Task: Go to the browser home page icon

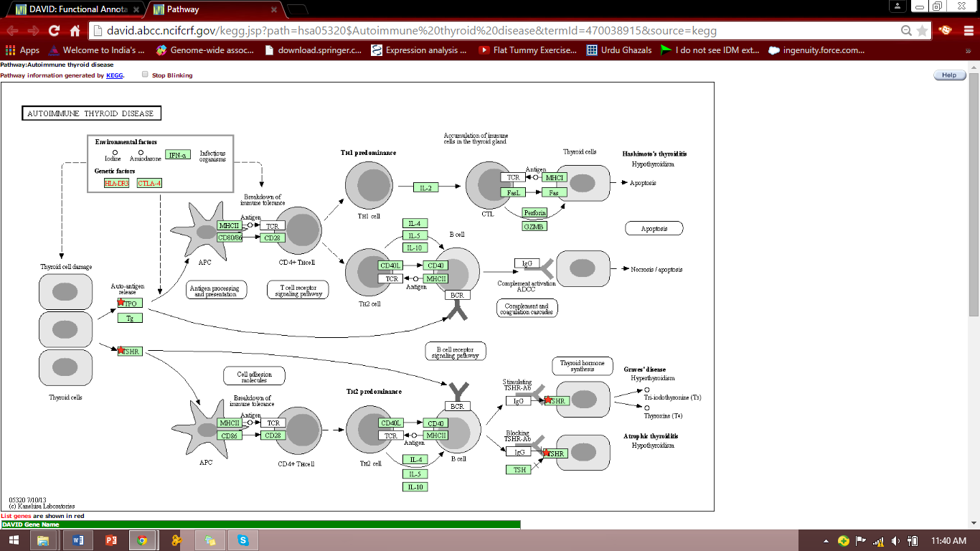Action: tap(75, 31)
